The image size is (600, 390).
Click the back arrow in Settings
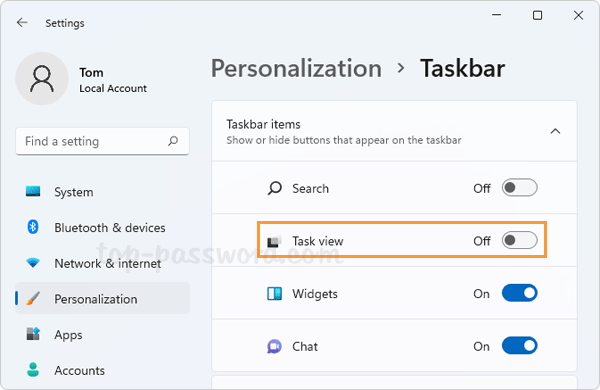click(22, 23)
